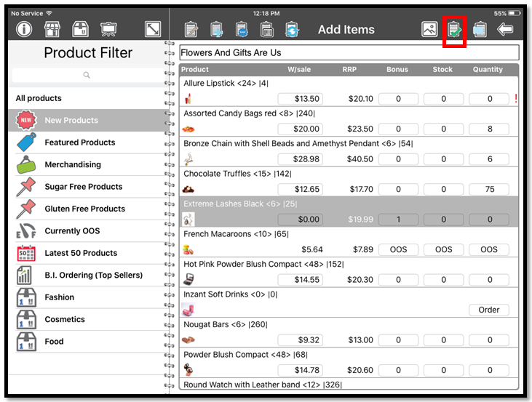Viewport: 532px width, 402px height.
Task: Tap the clipboard with green checkmark
Action: coord(454,30)
